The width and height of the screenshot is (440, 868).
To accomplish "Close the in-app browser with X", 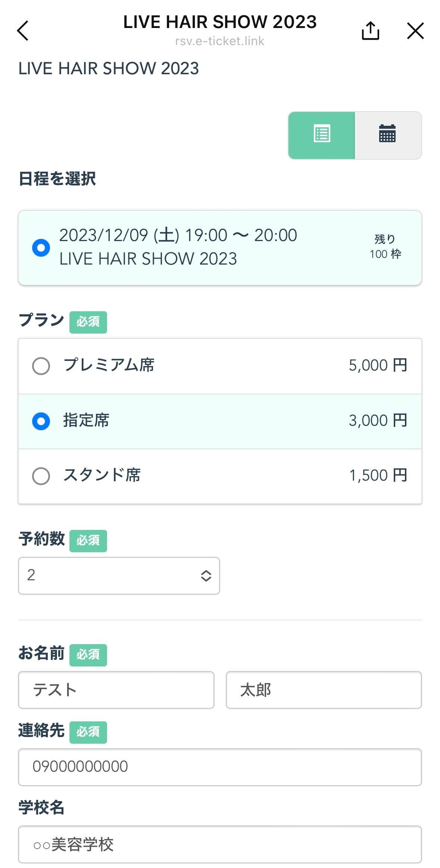I will point(415,31).
